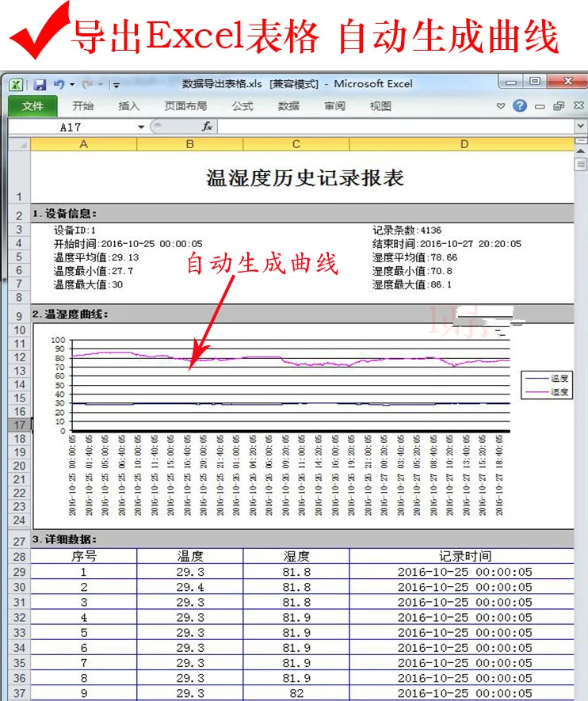Viewport: 588px width, 701px height.
Task: Select column D header
Action: point(461,144)
